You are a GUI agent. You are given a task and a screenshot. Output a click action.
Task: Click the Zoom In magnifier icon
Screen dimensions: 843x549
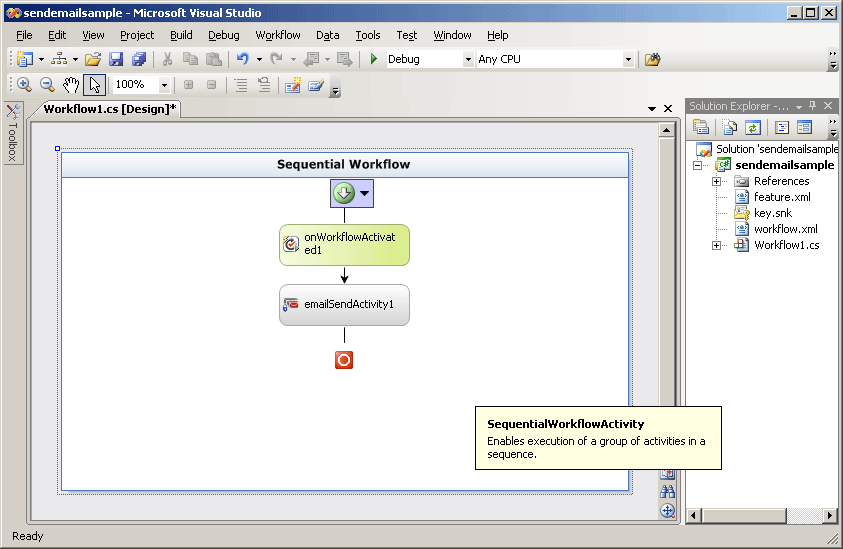pos(24,84)
